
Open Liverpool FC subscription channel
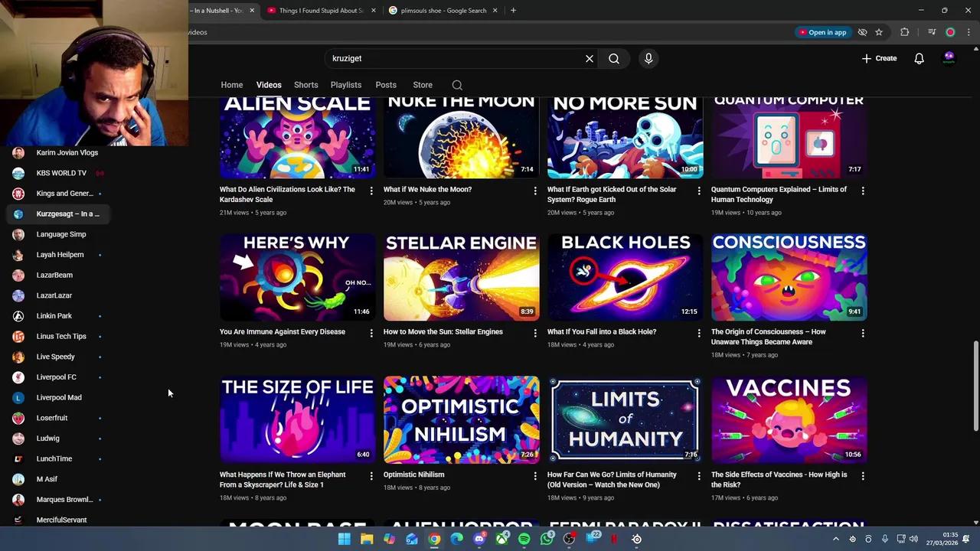click(57, 377)
